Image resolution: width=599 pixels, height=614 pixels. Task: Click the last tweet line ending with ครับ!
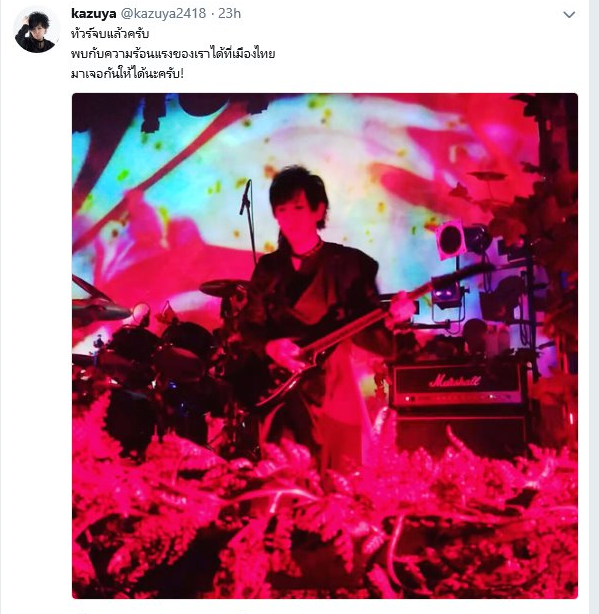tap(127, 73)
